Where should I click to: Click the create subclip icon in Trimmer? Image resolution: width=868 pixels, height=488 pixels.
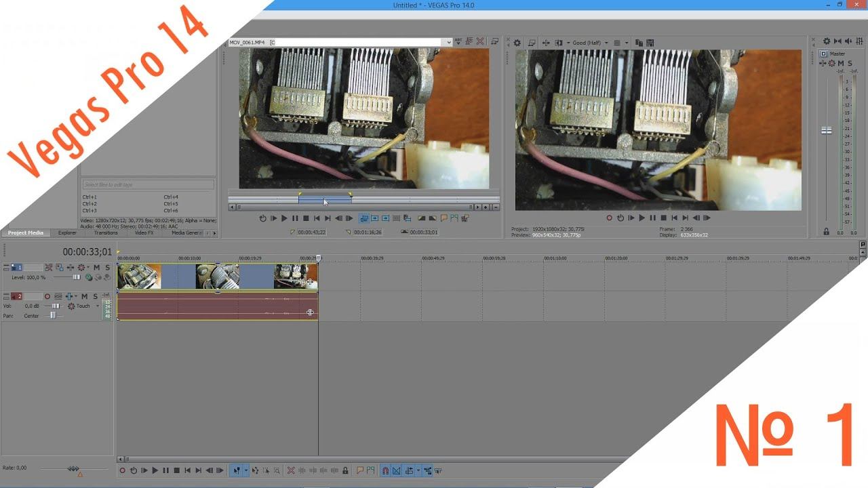pos(408,218)
